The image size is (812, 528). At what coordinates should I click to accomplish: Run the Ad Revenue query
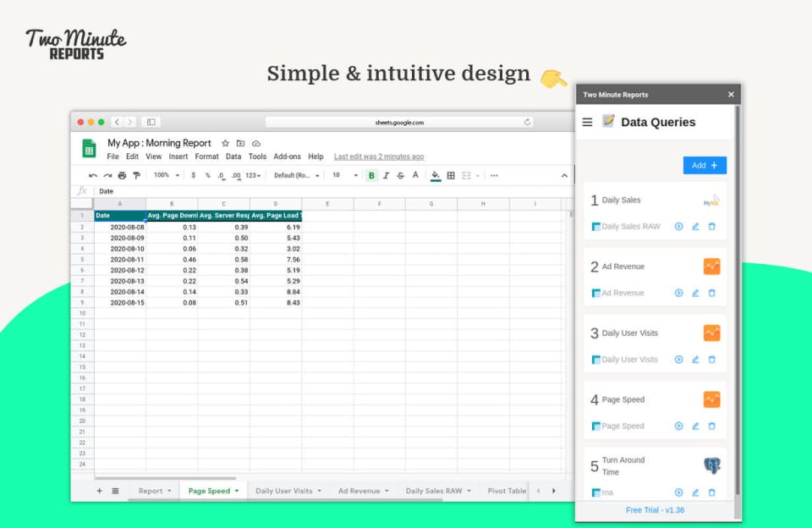click(x=678, y=293)
